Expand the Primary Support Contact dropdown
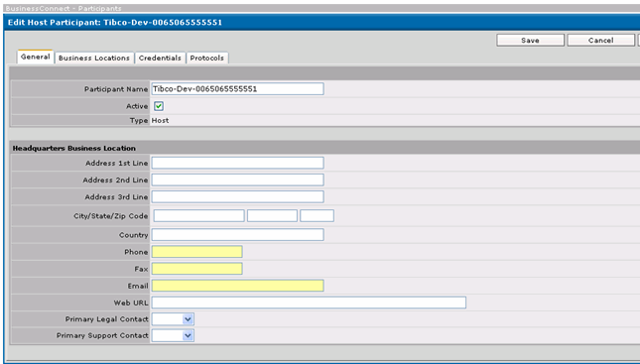640x364 pixels. coord(173,335)
